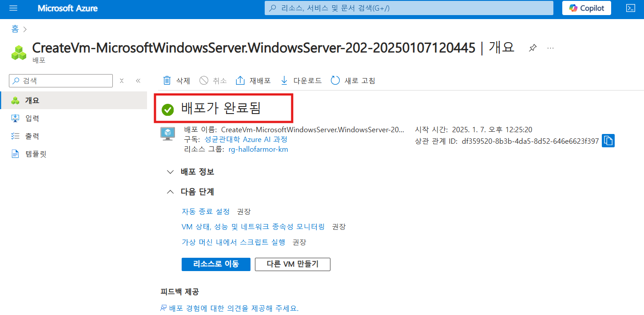Go to the Microsoft Azure home logo
The image size is (644, 315).
click(x=68, y=8)
